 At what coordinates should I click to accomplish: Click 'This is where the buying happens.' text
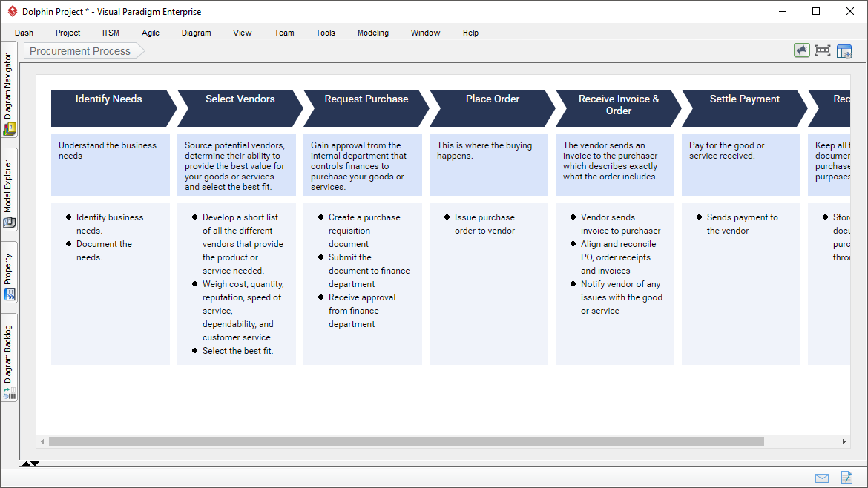[x=484, y=151]
